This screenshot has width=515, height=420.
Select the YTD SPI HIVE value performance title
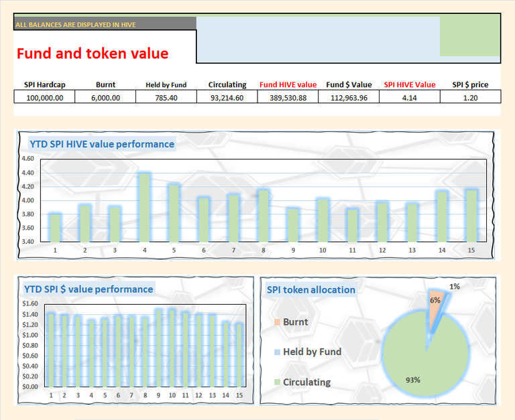pos(102,144)
